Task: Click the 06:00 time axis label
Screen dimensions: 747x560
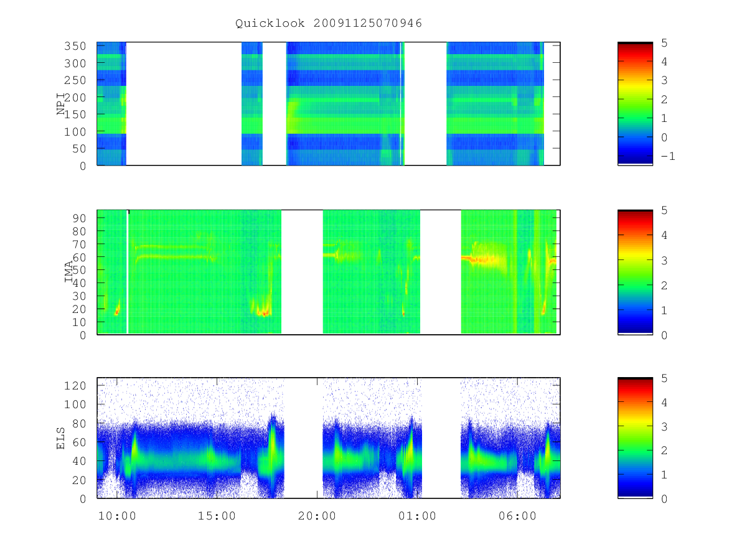Action: point(517,516)
